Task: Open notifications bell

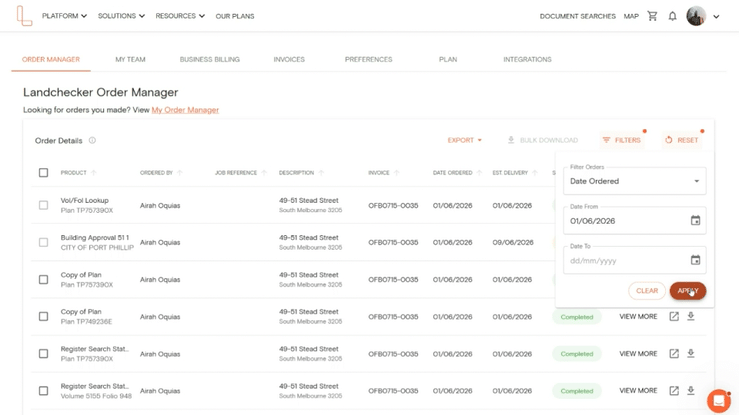Action: 673,16
